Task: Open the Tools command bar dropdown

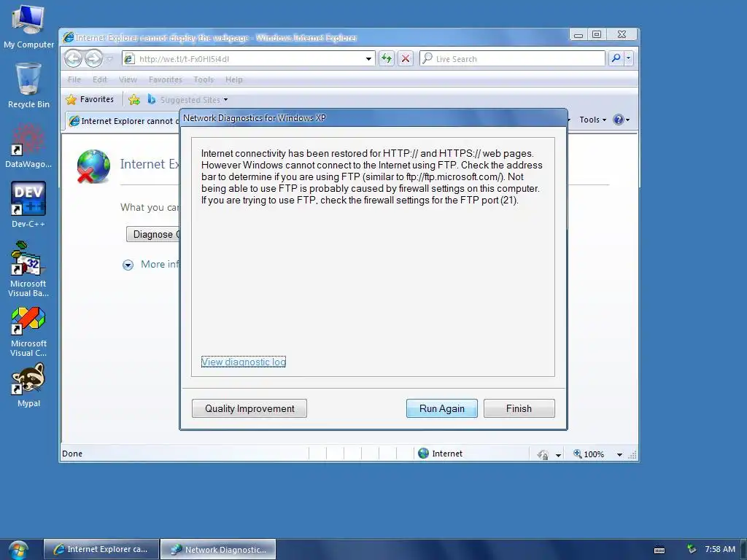Action: [592, 120]
